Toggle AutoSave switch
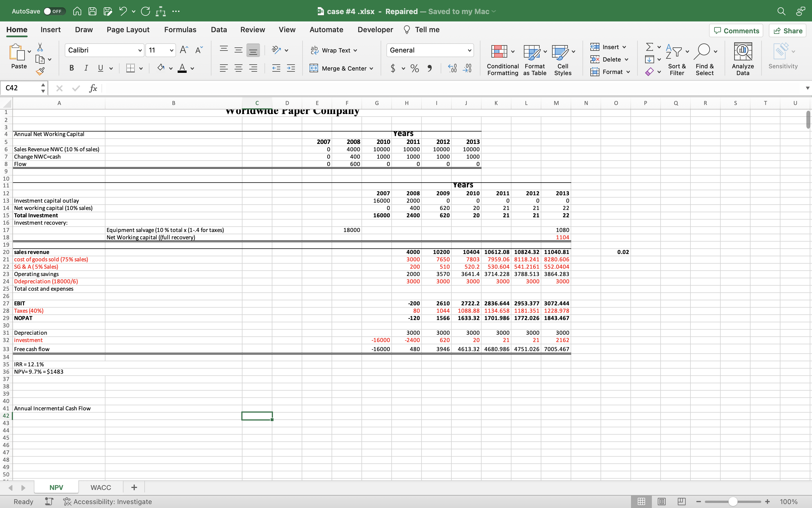 click(54, 11)
